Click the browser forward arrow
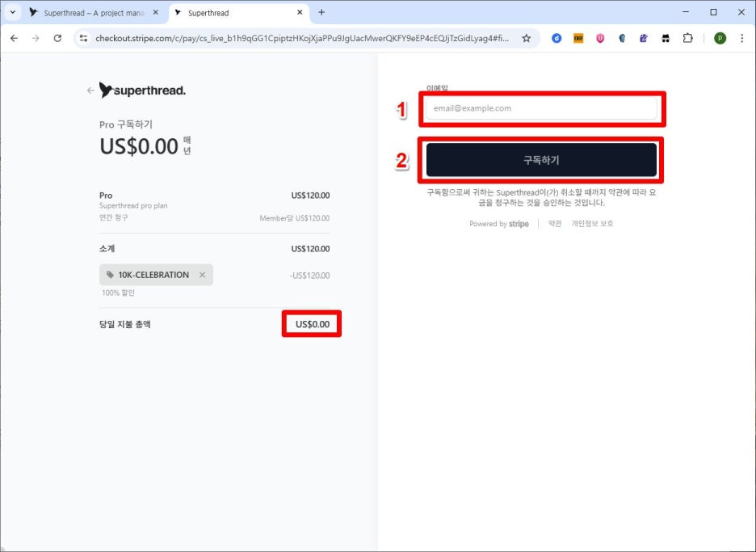This screenshot has height=552, width=756. [x=36, y=38]
